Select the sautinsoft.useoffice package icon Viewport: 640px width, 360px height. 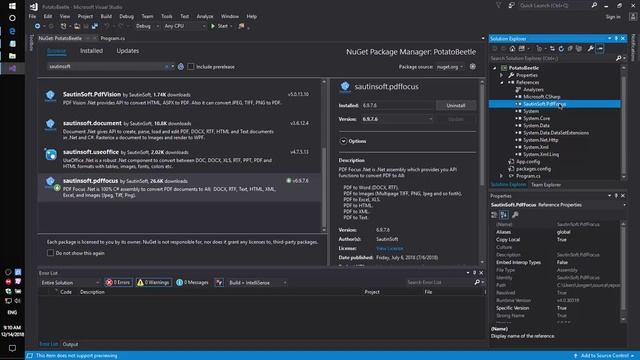51,154
